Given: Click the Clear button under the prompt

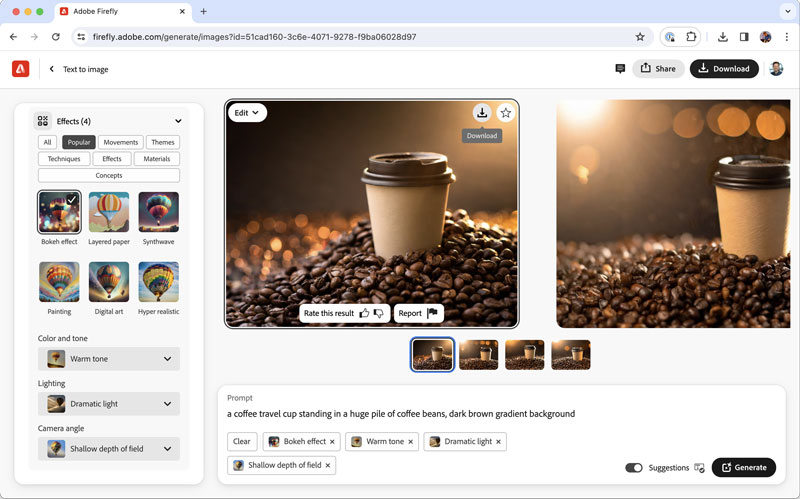Looking at the screenshot, I should click(242, 441).
